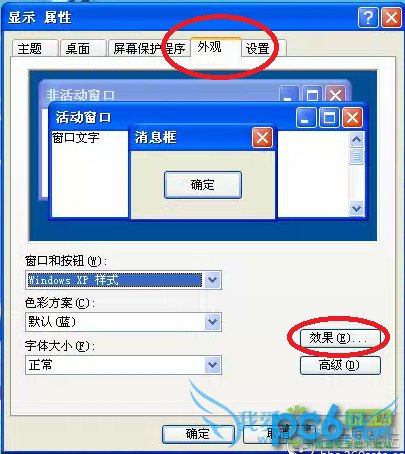Image resolution: width=405 pixels, height=454 pixels.
Task: Click the preview active window minimize icon
Action: click(x=306, y=118)
